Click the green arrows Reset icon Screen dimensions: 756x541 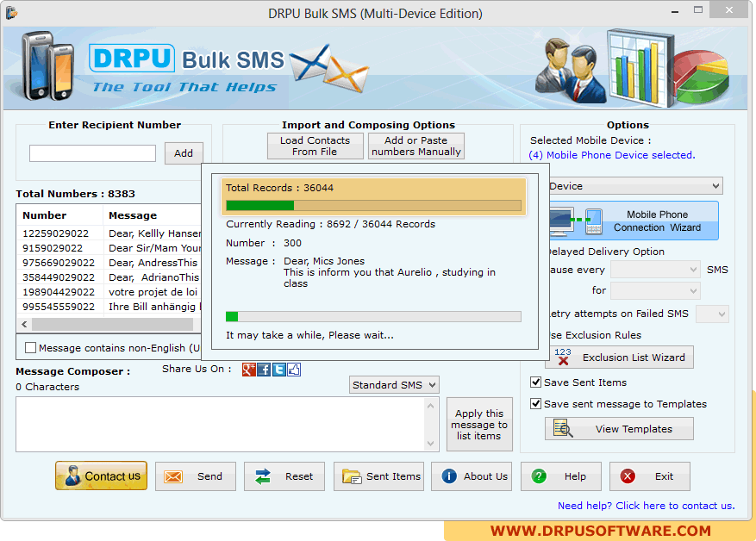point(263,476)
